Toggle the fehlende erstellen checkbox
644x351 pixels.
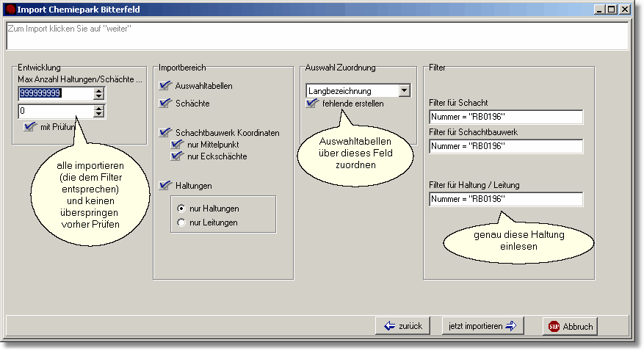click(x=313, y=104)
